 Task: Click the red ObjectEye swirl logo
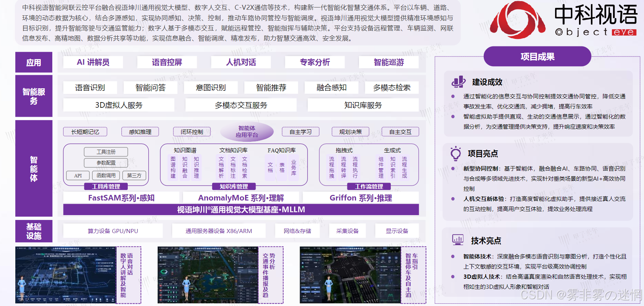(517, 20)
